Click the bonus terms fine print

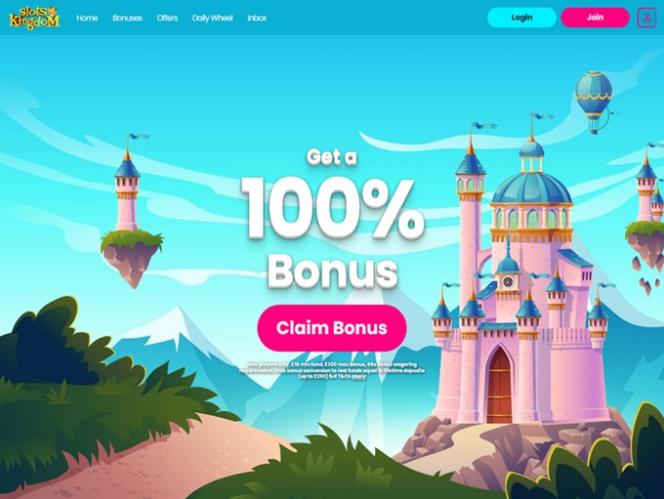point(332,370)
